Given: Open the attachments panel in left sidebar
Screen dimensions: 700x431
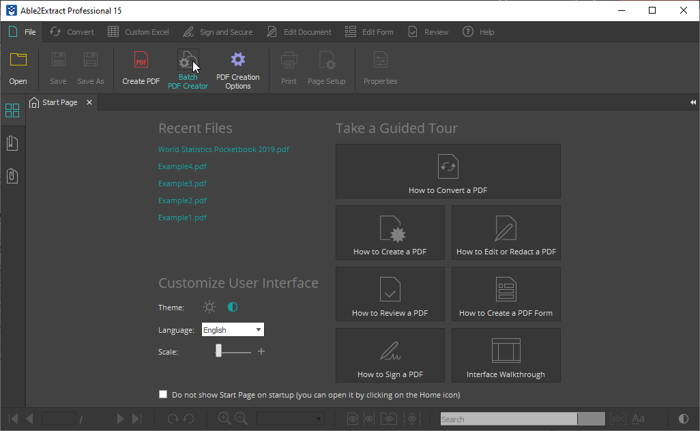Looking at the screenshot, I should (x=12, y=176).
